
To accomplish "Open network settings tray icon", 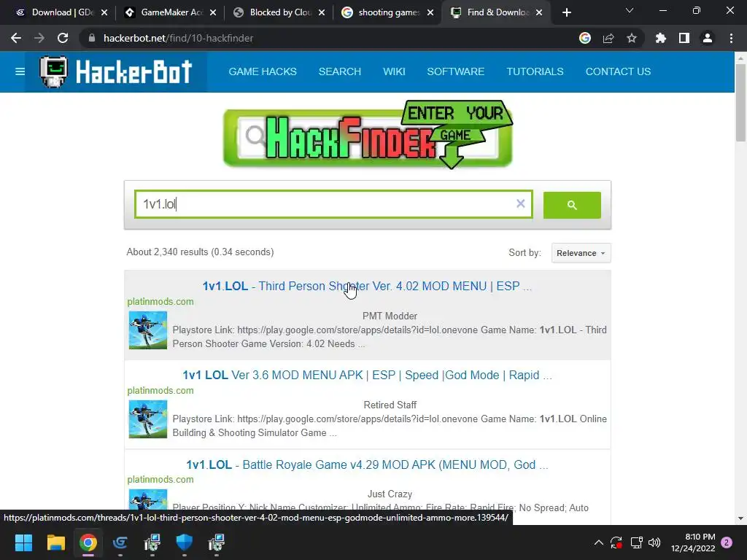I will pyautogui.click(x=636, y=542).
